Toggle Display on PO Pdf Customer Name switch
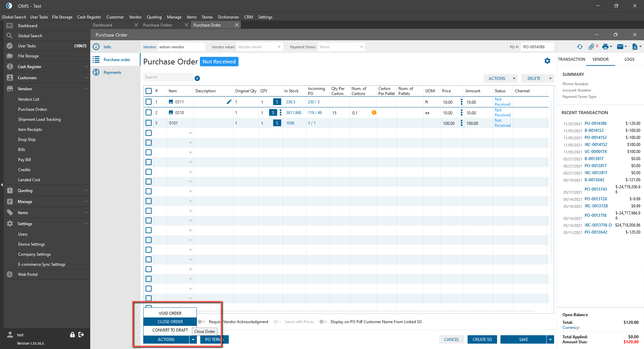Viewport: 644px width, 349px height. pos(323,322)
